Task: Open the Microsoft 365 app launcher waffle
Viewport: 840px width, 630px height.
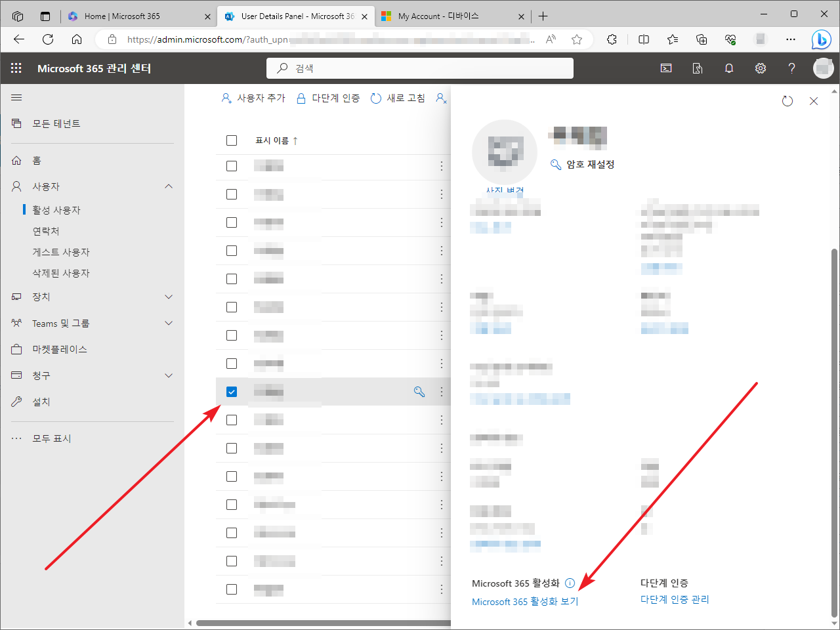Action: click(16, 68)
